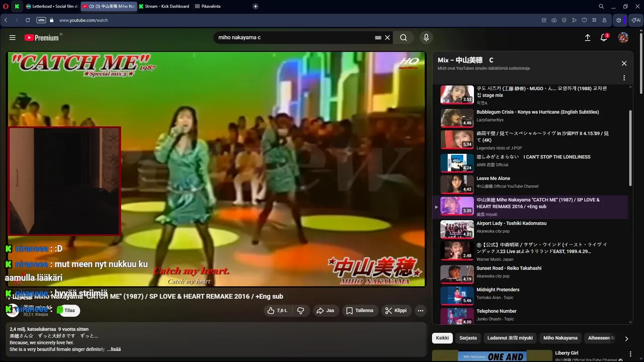The width and height of the screenshot is (644, 362).
Task: Clear the search query text
Action: click(387, 38)
